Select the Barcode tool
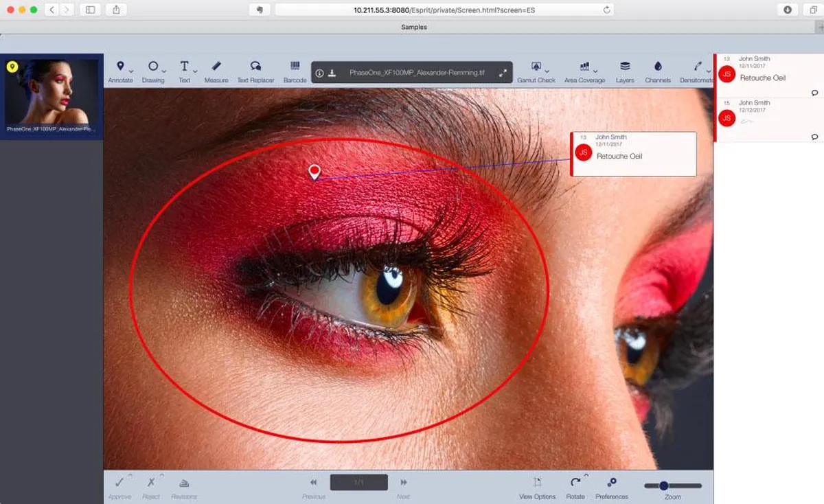 [x=295, y=66]
